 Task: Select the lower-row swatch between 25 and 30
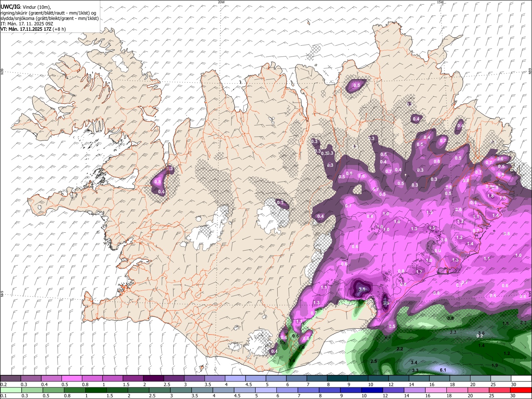click(500, 390)
